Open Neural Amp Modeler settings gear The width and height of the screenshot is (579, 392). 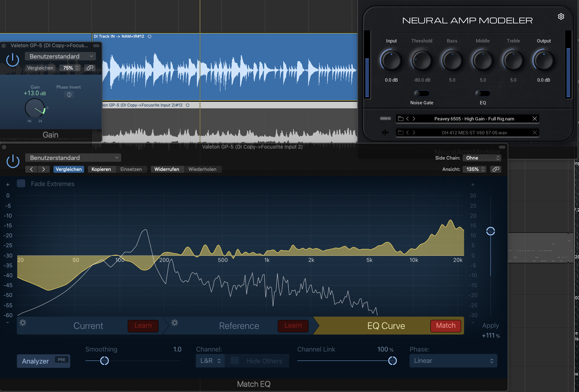[x=561, y=16]
